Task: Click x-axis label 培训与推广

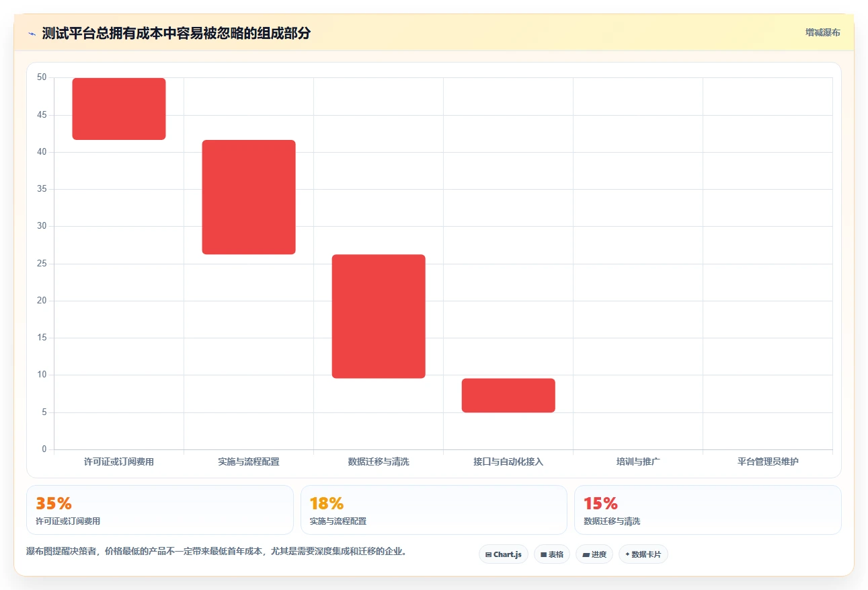Action: [638, 462]
